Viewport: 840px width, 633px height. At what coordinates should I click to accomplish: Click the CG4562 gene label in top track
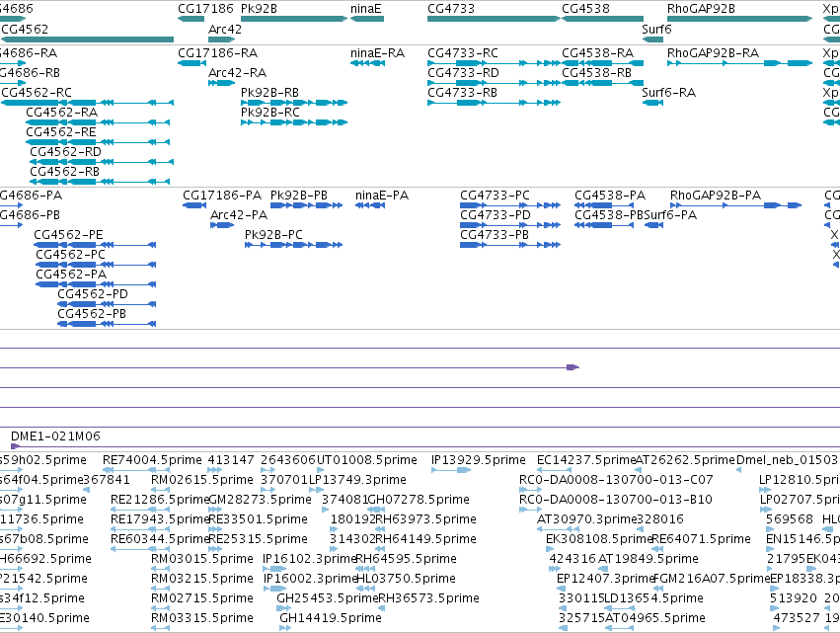pos(25,29)
